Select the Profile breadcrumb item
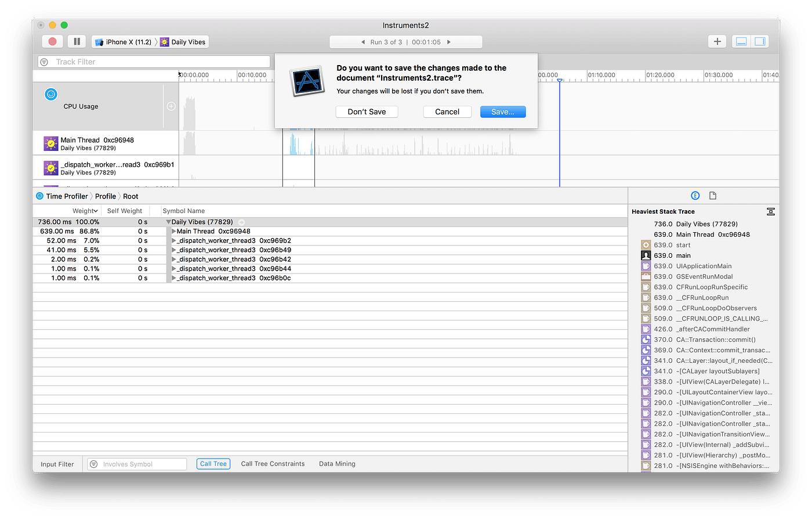This screenshot has width=812, height=519. (x=105, y=196)
